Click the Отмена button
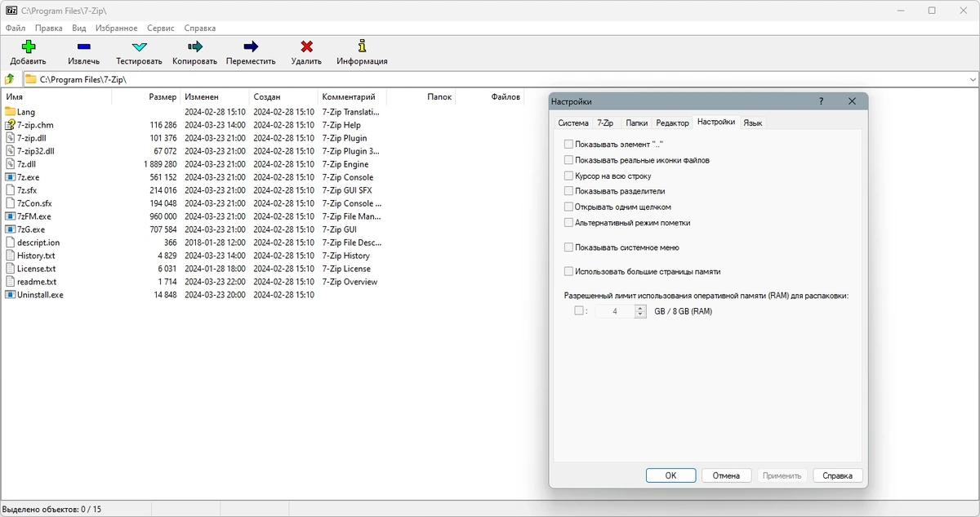The height and width of the screenshot is (517, 980). [726, 475]
